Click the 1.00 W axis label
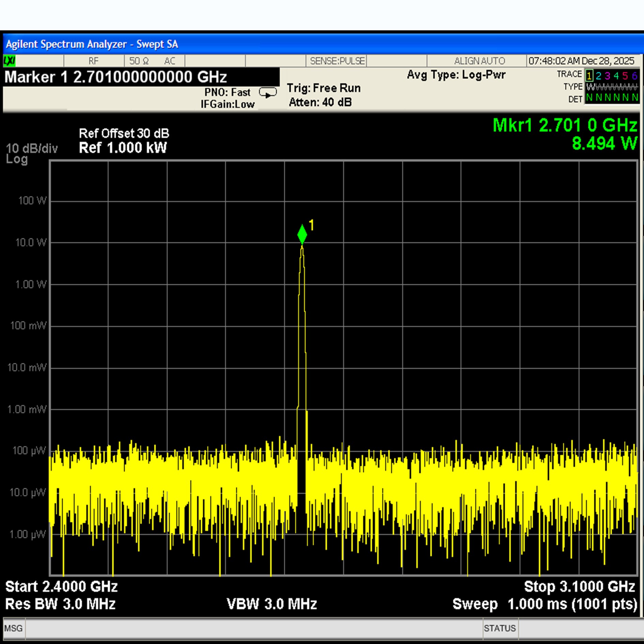Viewport: 644px width, 644px height. (31, 284)
